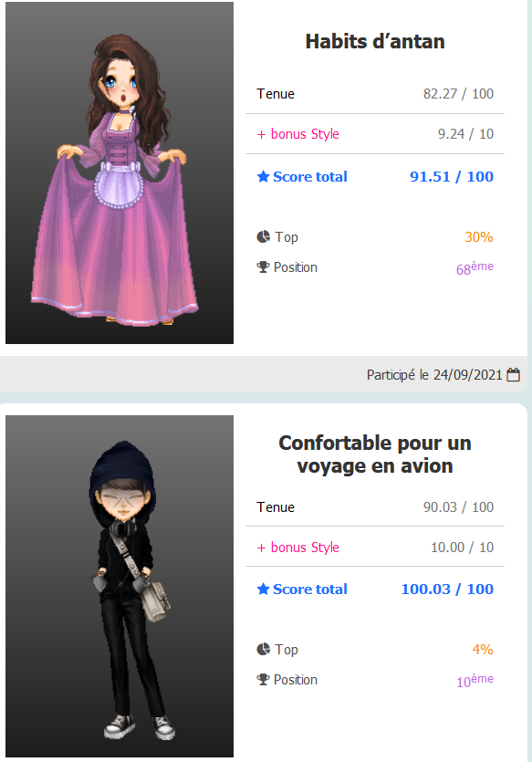Click the trophy icon for 68ème position
Screen dimensions: 532x762
(263, 266)
